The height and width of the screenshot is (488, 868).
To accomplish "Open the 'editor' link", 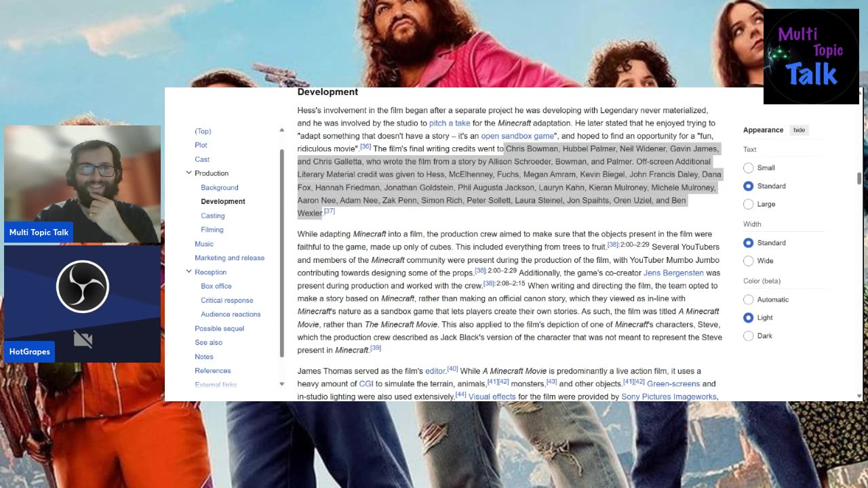I will click(435, 371).
